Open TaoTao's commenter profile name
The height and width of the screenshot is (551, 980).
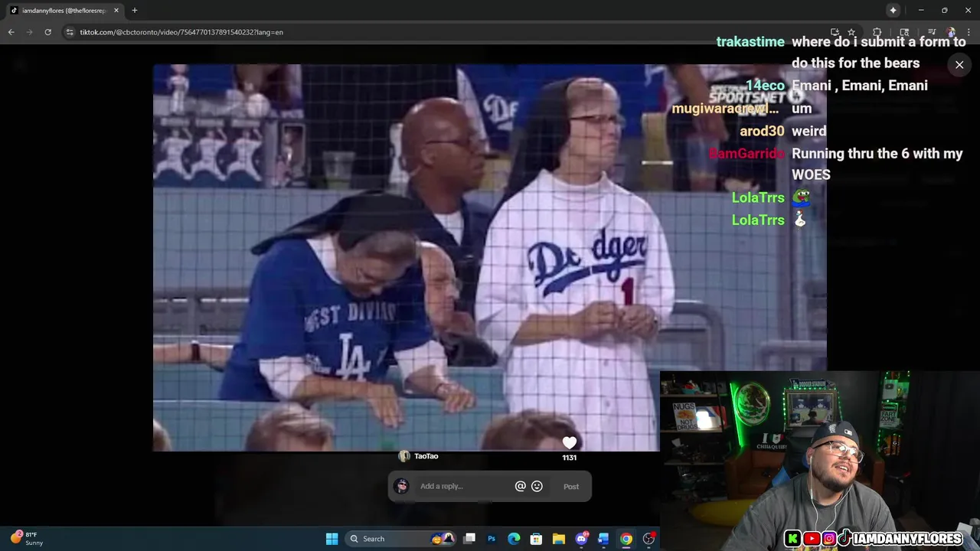pyautogui.click(x=426, y=456)
